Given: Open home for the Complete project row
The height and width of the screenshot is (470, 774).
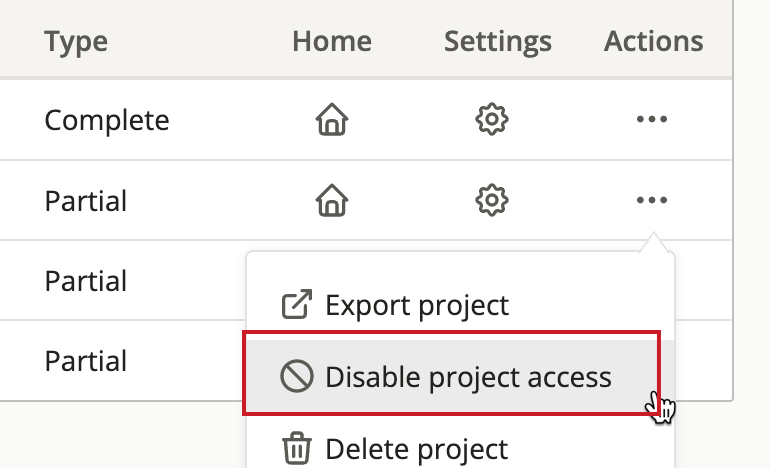Looking at the screenshot, I should [332, 119].
